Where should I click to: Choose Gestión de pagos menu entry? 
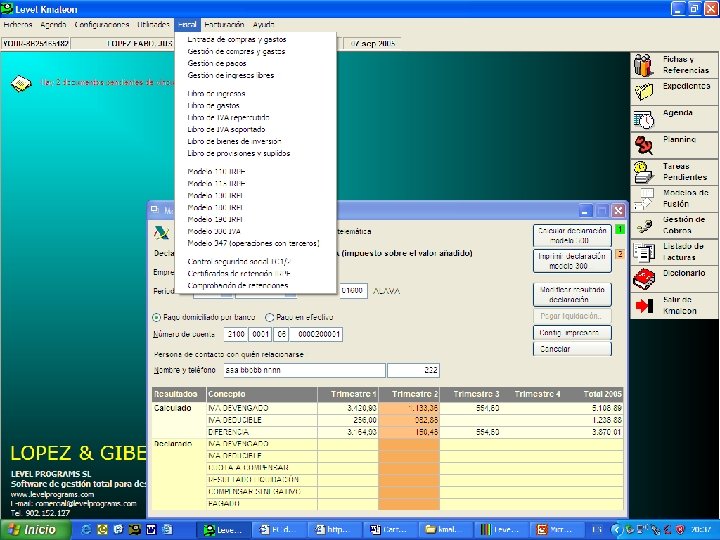[217, 63]
